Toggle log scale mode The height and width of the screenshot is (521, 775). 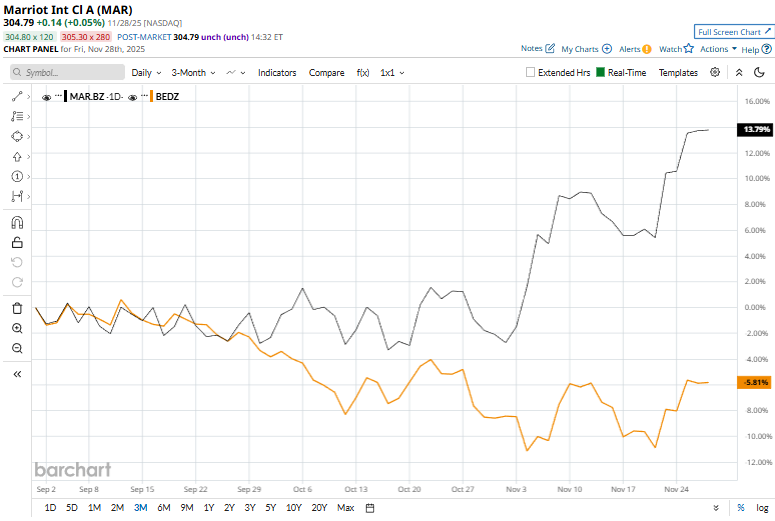point(762,508)
